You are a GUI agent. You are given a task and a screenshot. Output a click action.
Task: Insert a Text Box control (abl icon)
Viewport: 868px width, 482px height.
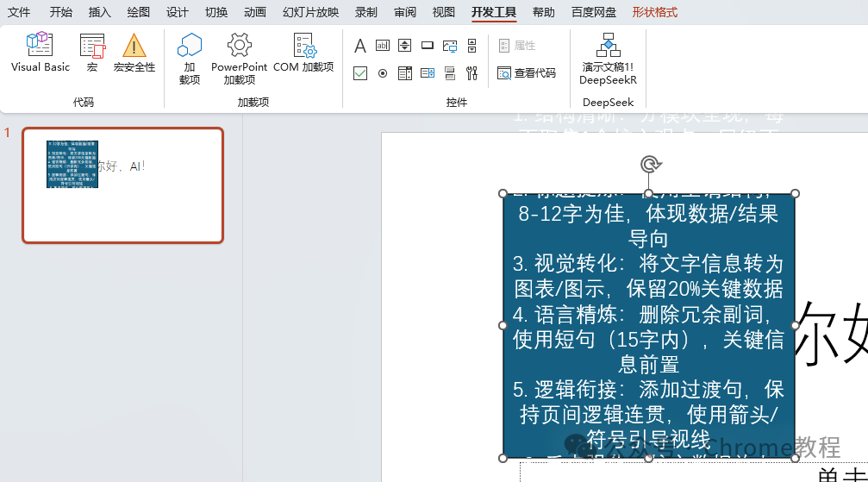pyautogui.click(x=383, y=46)
